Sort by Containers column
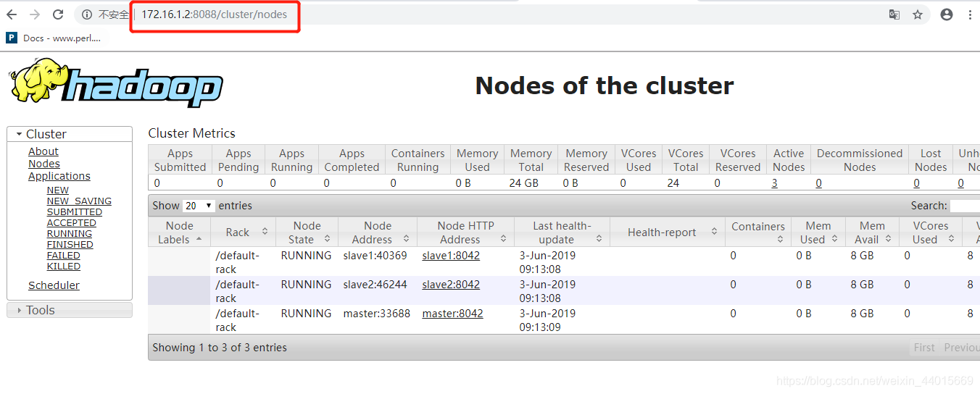The width and height of the screenshot is (980, 394). tap(758, 232)
